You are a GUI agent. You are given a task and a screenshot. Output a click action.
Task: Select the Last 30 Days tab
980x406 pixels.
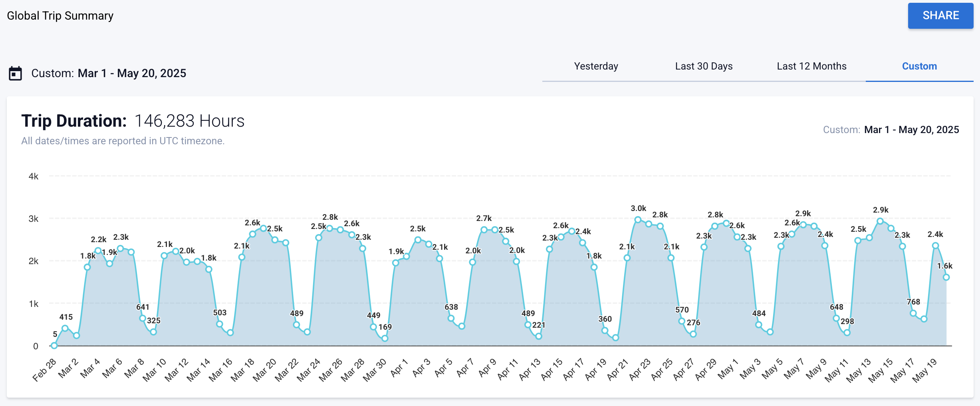703,66
